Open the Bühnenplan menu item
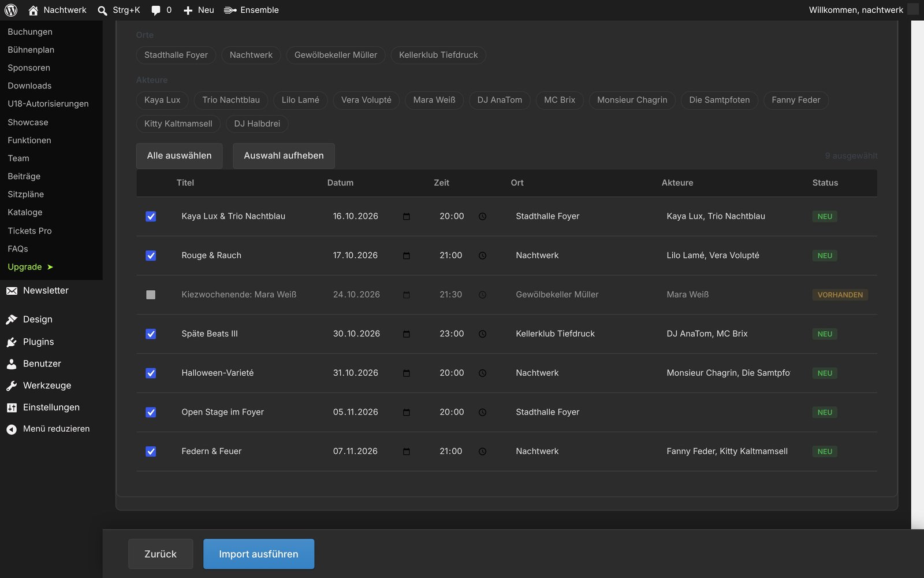The image size is (924, 578). click(31, 50)
